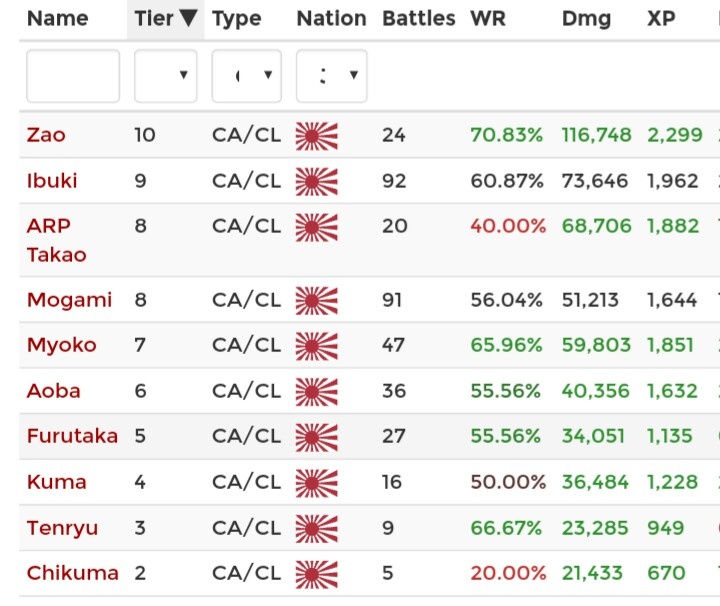Click the Japanese flag icon in Zao row
Image resolution: width=720 pixels, height=606 pixels.
click(x=317, y=135)
